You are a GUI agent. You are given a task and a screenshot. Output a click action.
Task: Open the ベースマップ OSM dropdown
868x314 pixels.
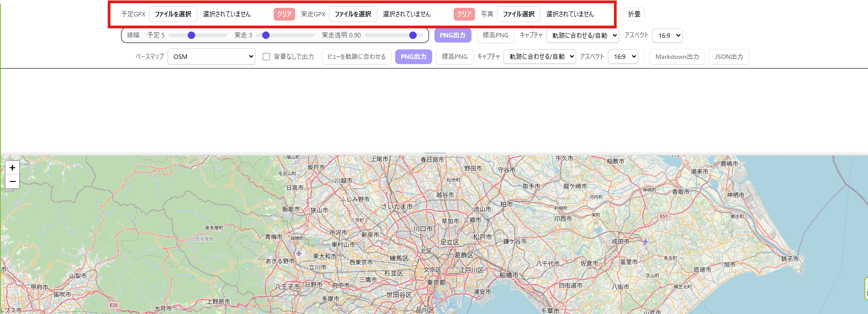click(x=212, y=57)
